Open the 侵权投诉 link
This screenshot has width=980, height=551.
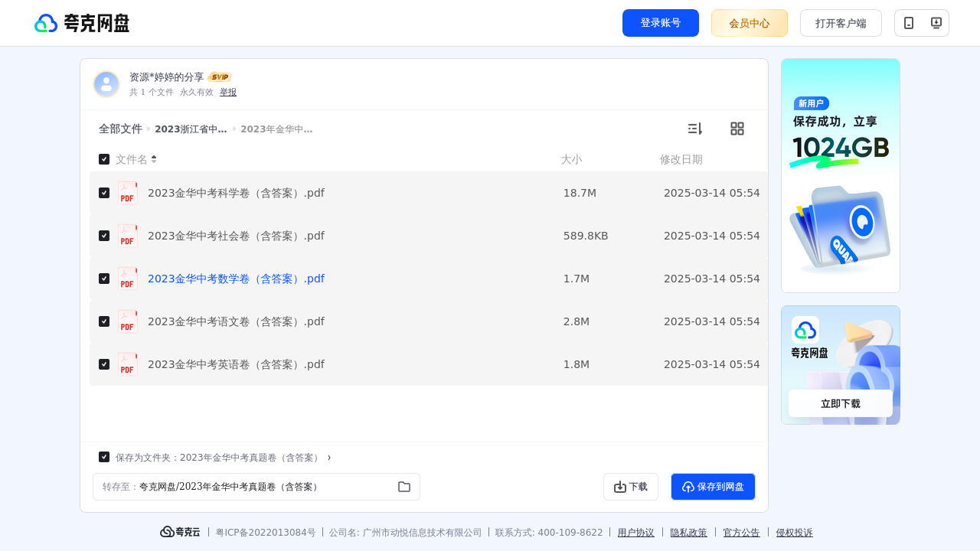pyautogui.click(x=795, y=533)
